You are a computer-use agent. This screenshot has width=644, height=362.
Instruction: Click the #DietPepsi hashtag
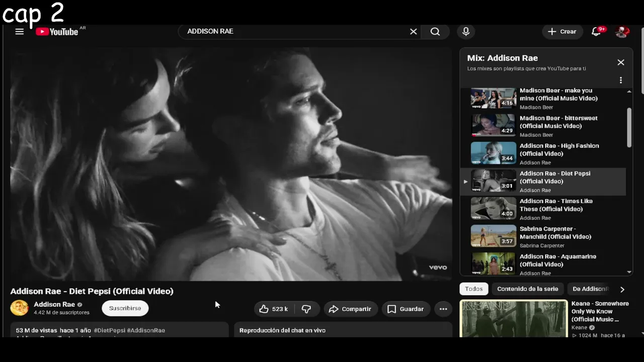pos(109,330)
